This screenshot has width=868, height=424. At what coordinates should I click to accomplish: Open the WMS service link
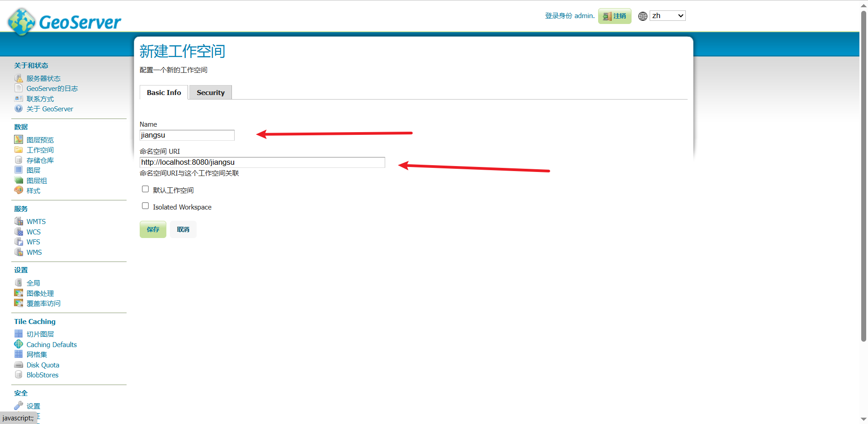click(34, 252)
